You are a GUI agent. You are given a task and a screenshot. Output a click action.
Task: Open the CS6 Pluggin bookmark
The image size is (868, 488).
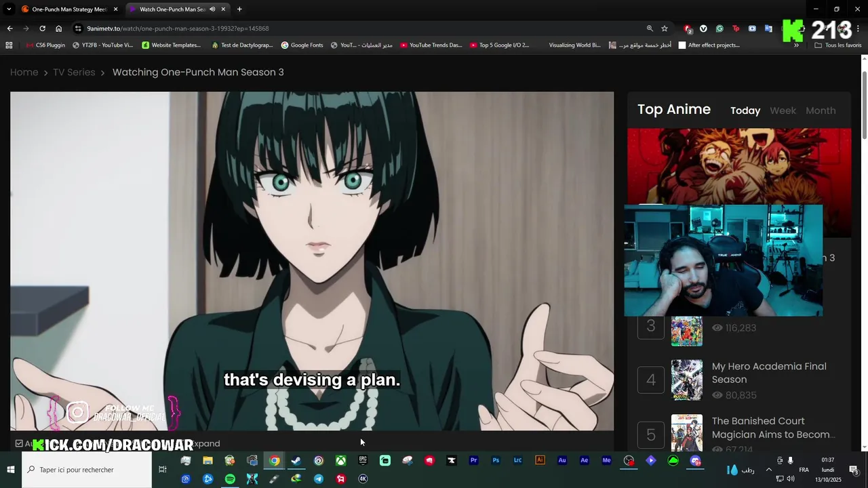[45, 45]
